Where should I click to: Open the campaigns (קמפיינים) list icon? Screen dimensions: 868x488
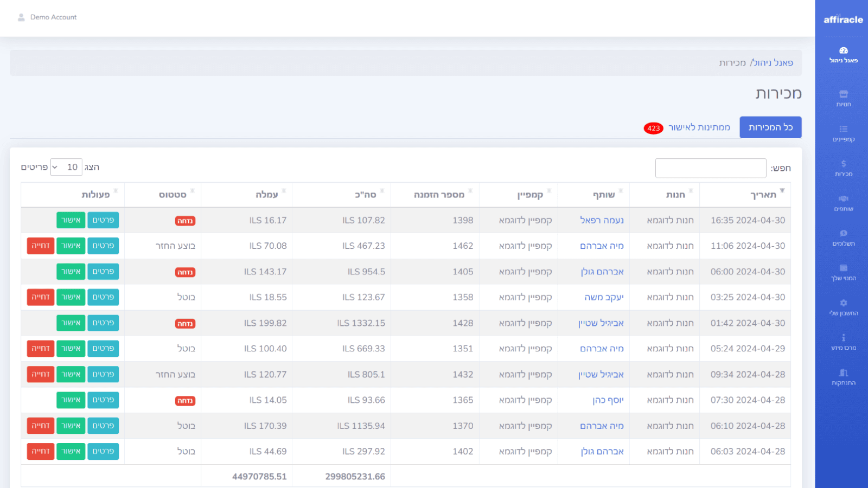pos(843,129)
